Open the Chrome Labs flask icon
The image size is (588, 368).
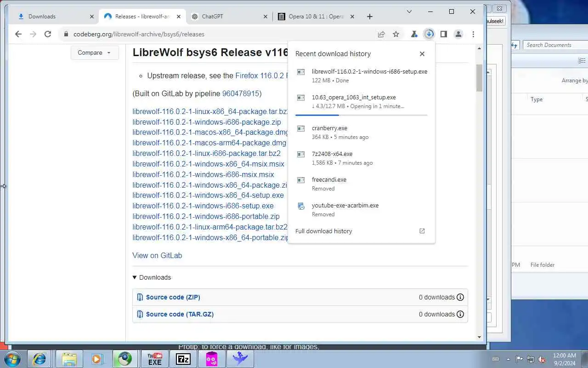pos(414,34)
